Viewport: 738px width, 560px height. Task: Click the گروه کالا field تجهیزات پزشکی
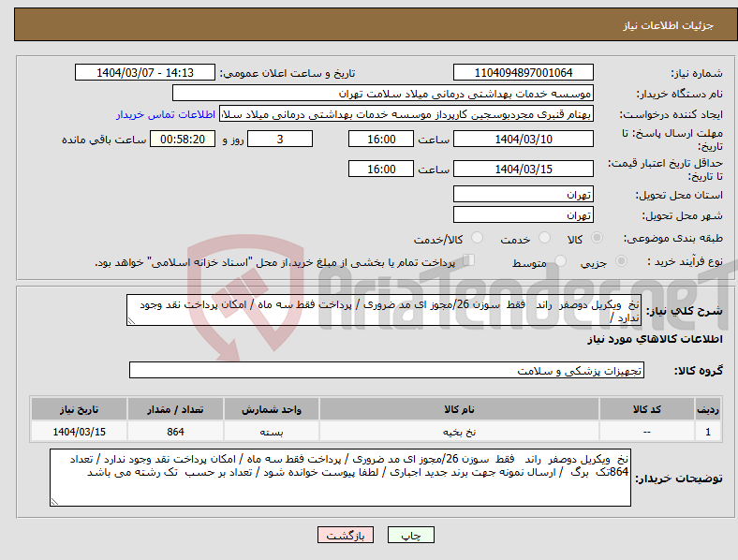[x=387, y=370]
